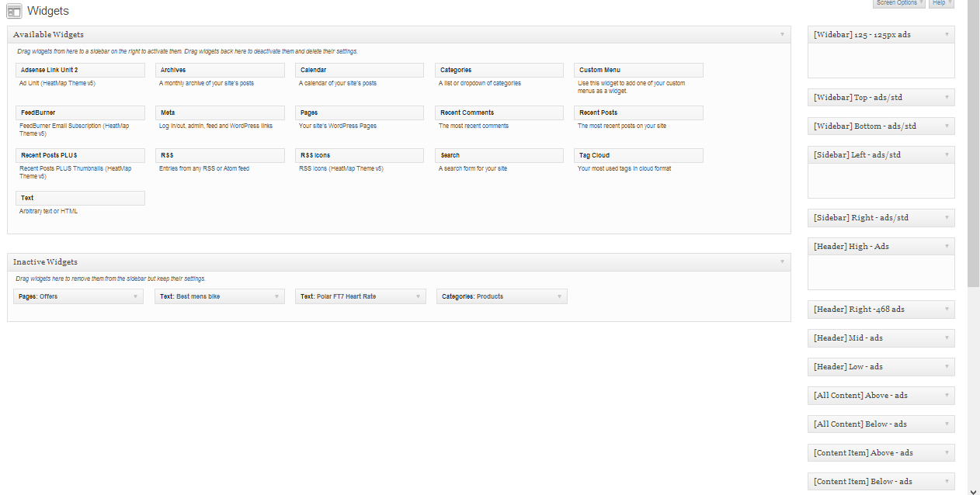
Task: Click 'A search form for your site' text
Action: [x=473, y=169]
